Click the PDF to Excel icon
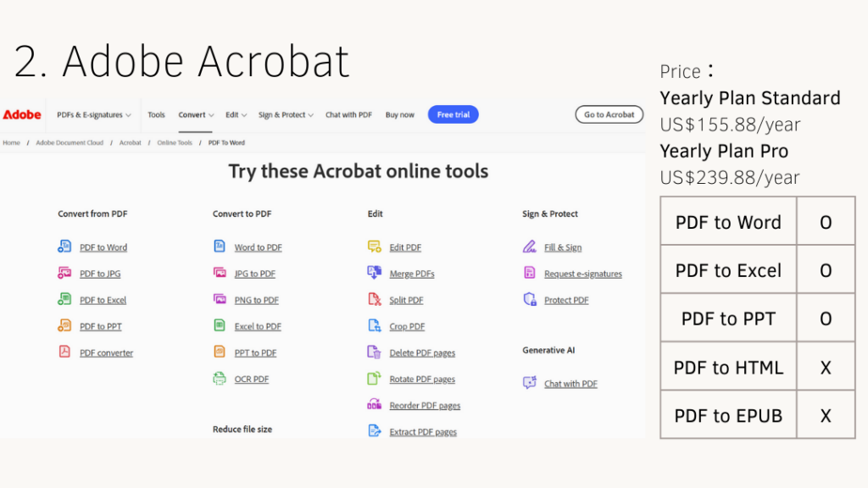This screenshot has width=868, height=488. 64,299
